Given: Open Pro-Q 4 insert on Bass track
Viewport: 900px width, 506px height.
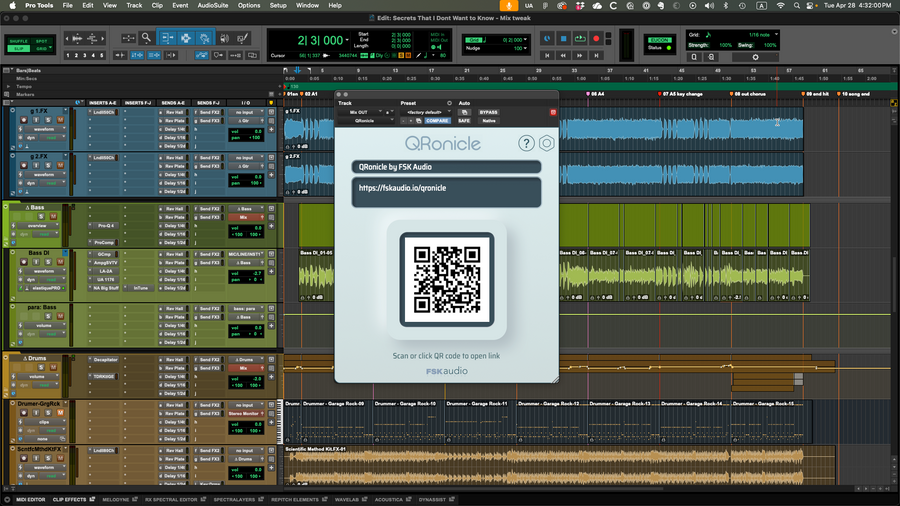Looking at the screenshot, I should tap(105, 225).
